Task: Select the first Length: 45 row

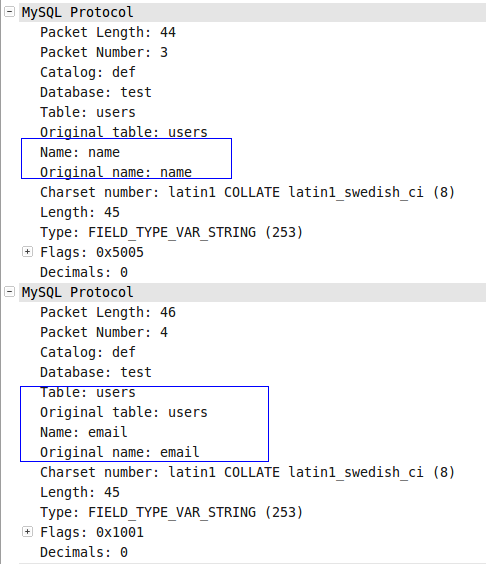Action: click(80, 212)
